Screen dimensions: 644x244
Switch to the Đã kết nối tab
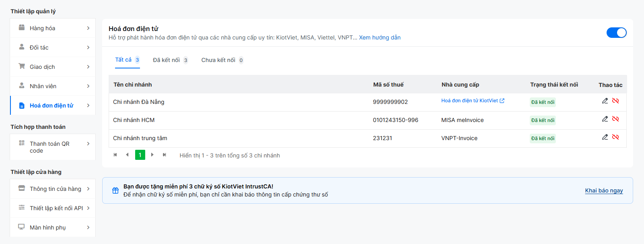tap(171, 60)
